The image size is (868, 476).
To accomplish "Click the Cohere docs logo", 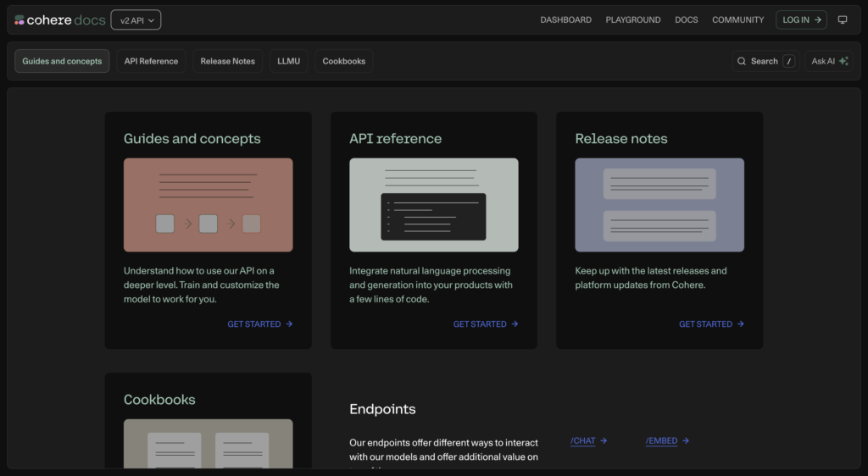I will point(60,19).
